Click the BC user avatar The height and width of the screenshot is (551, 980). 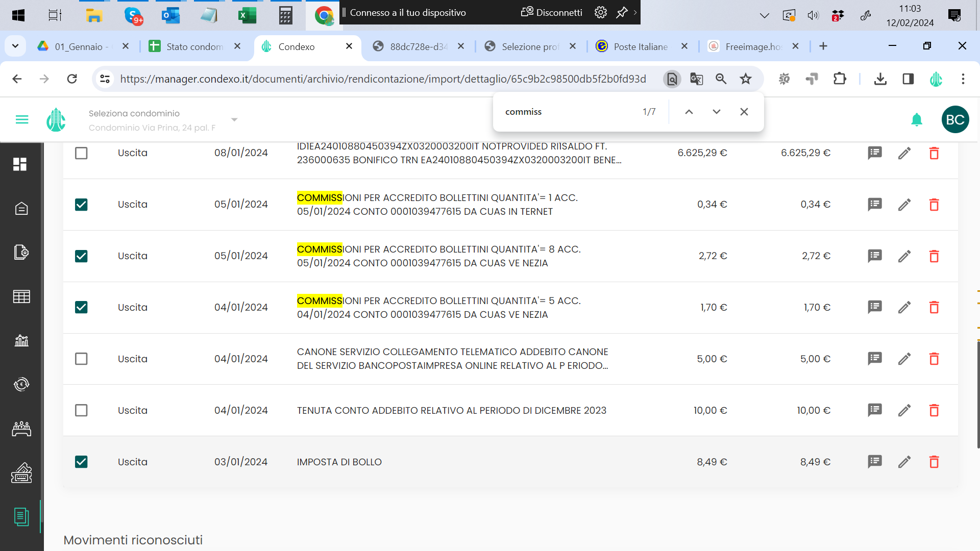click(955, 119)
